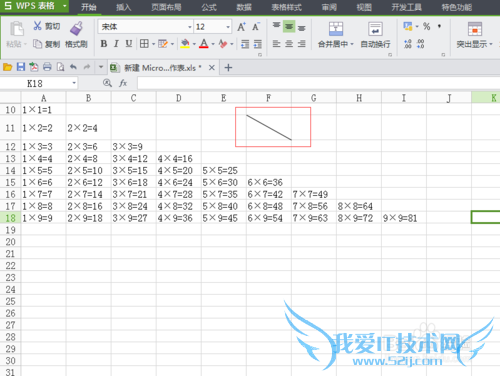The image size is (500, 376).
Task: Close the 新建 Micro...作表.xls document tab
Action: [212, 68]
